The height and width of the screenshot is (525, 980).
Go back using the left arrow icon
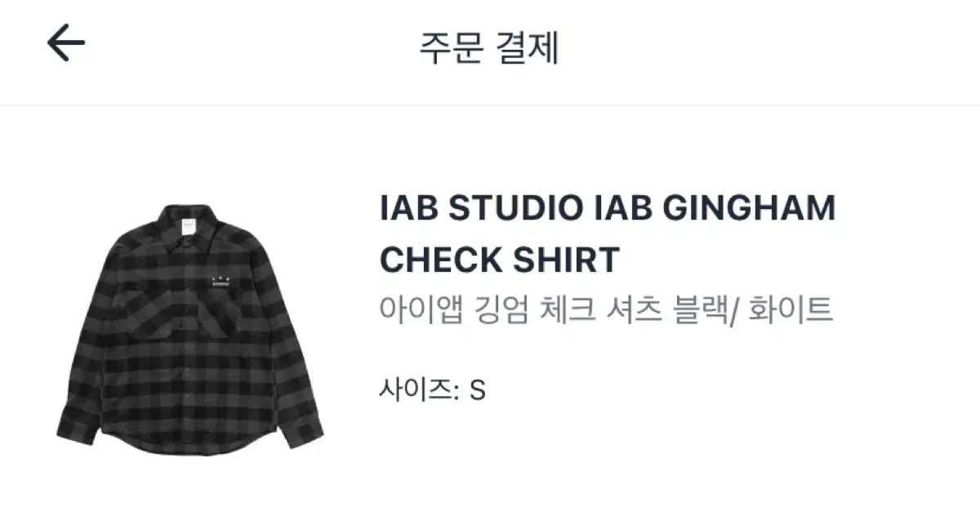(x=66, y=42)
